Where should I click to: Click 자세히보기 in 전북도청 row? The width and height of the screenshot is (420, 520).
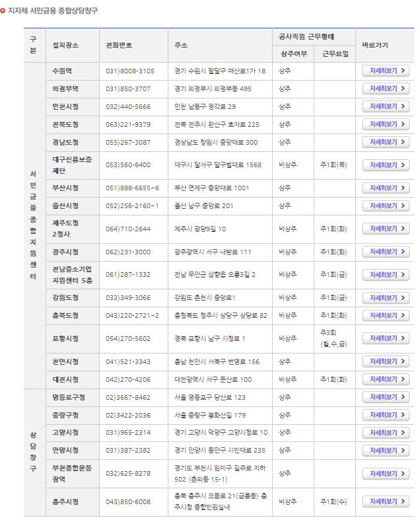386,124
